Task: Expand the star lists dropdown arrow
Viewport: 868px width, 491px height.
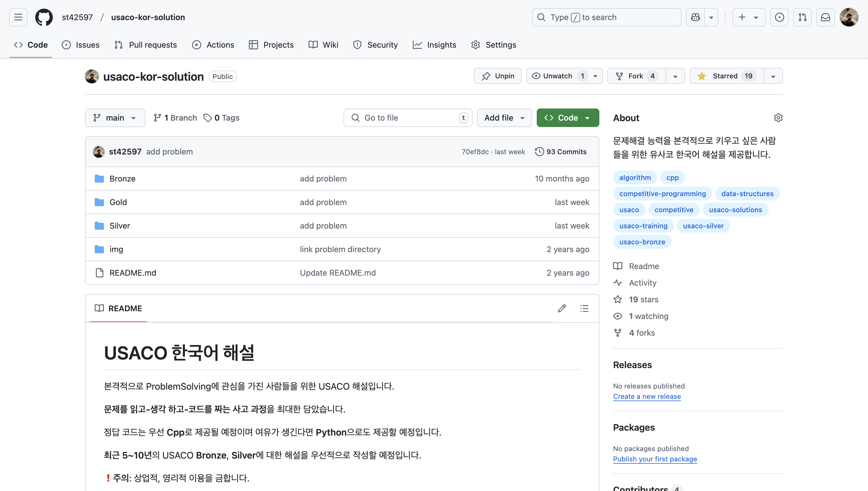Action: 773,76
